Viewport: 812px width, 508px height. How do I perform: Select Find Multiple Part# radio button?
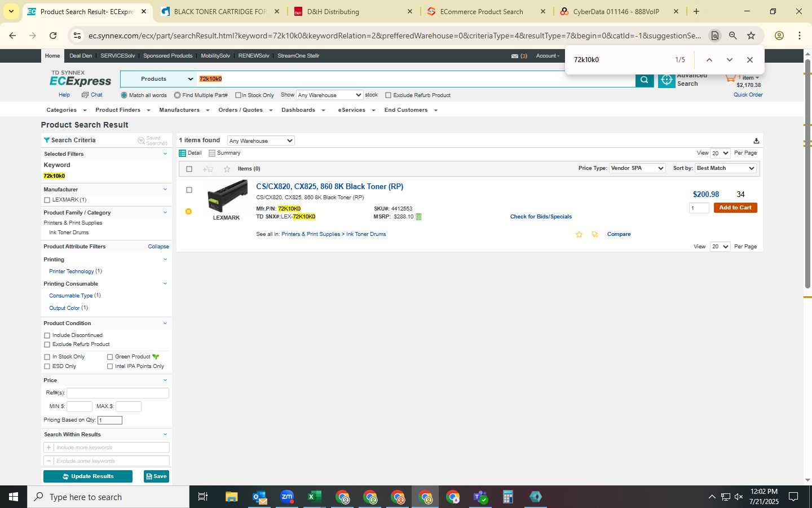point(177,95)
